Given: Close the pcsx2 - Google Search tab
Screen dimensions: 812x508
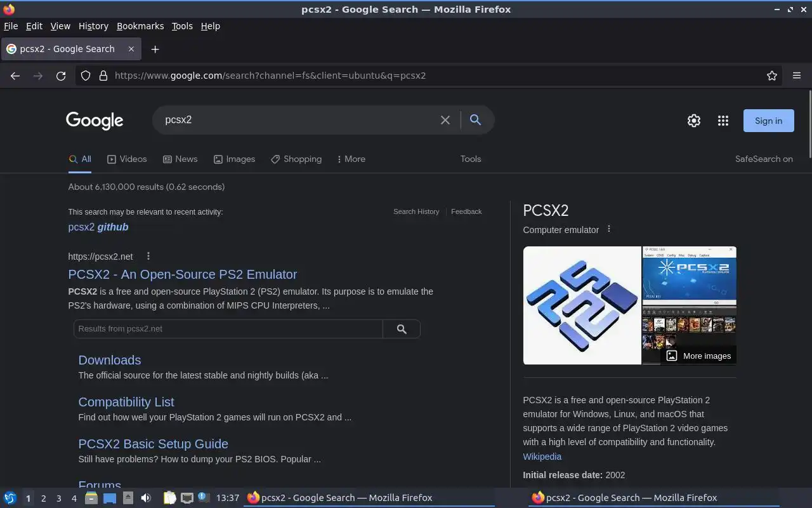Looking at the screenshot, I should (131, 49).
